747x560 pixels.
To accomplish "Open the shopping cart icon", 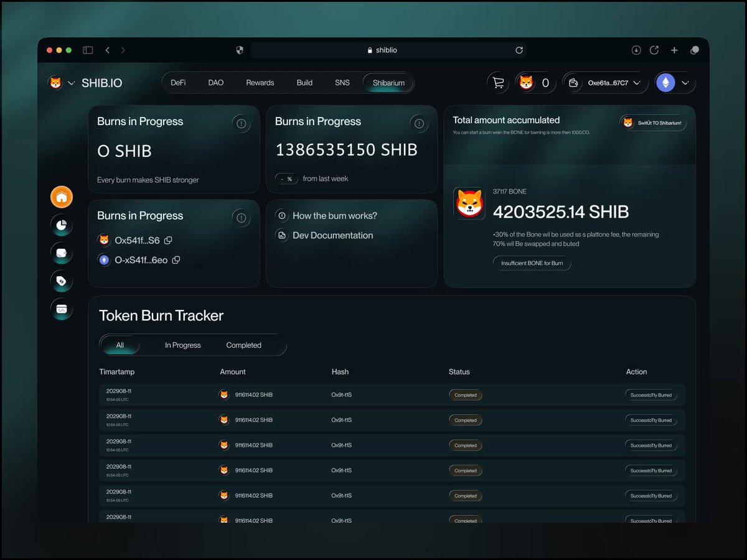I will click(x=498, y=83).
